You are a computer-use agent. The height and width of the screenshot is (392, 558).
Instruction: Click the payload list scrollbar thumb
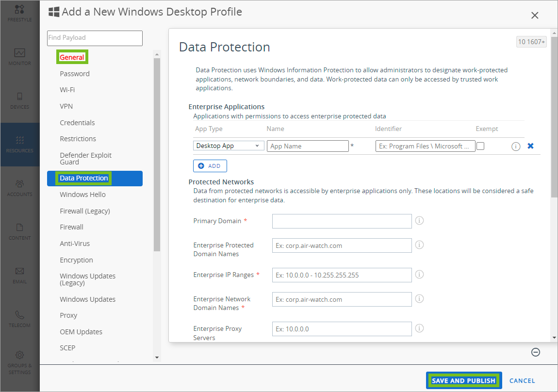[157, 155]
